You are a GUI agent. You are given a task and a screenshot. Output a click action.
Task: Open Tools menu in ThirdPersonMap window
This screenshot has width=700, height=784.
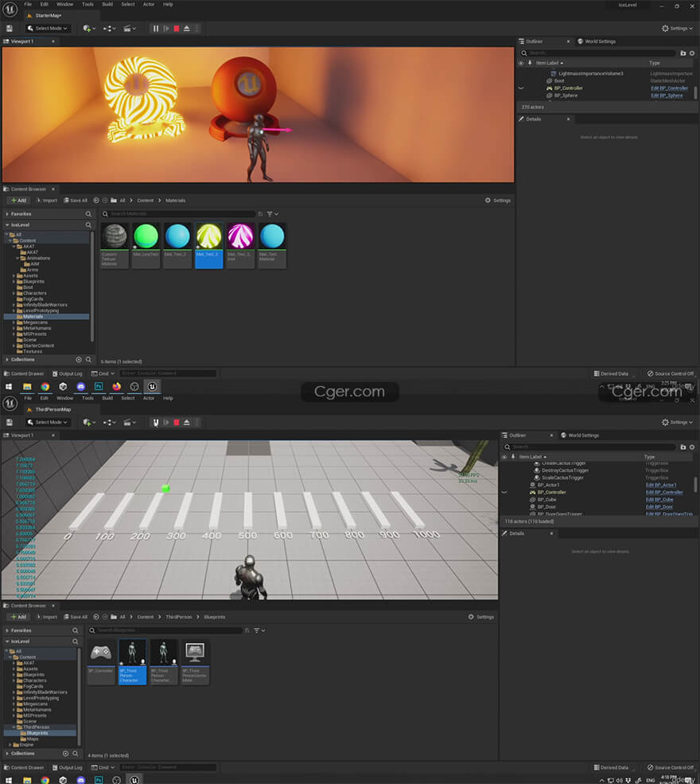pos(87,399)
